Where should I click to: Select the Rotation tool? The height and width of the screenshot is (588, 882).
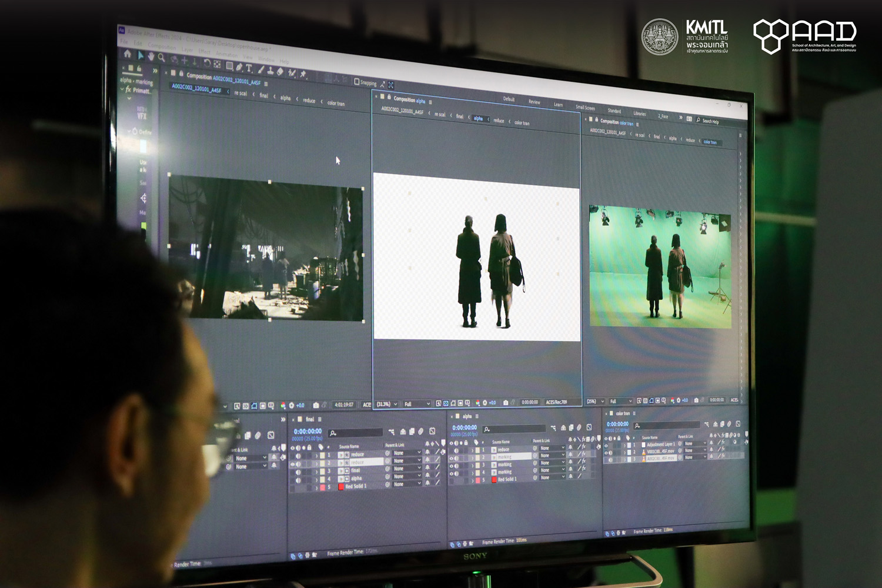click(x=208, y=62)
